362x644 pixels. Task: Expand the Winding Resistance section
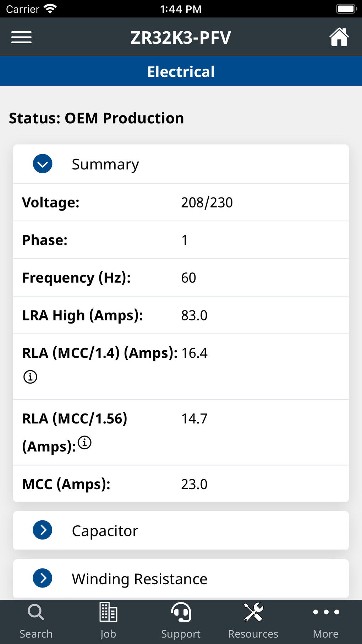[43, 578]
